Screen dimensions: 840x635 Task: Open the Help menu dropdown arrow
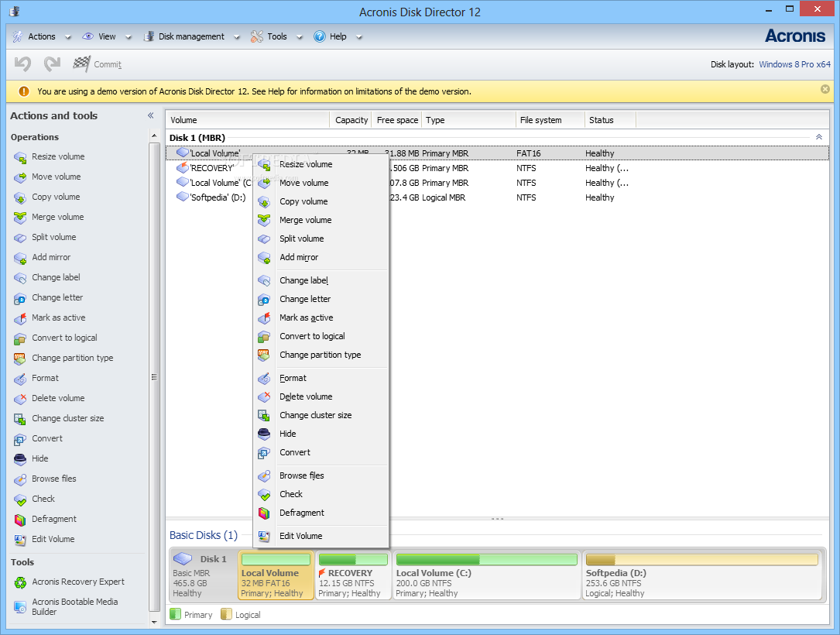point(359,37)
